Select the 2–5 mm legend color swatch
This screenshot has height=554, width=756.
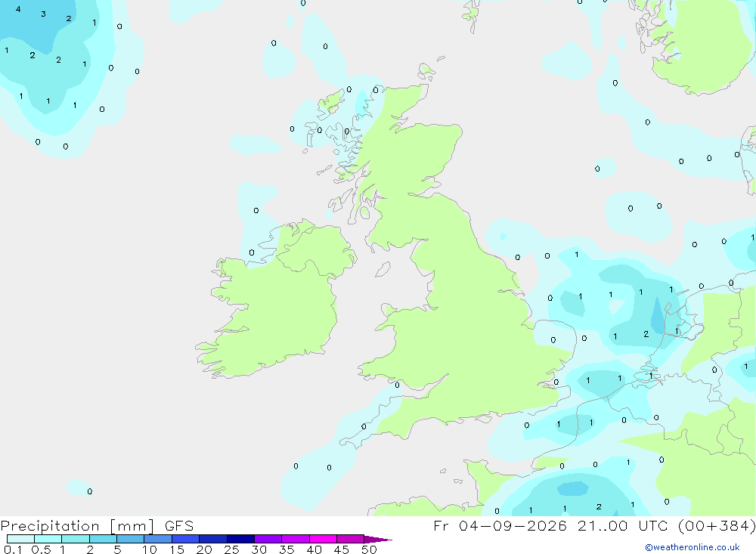point(103,539)
